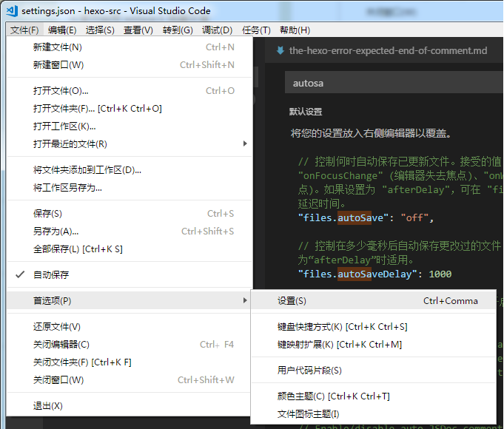The width and height of the screenshot is (504, 429).
Task: Click 另存为(A)... menu entry
Action: coord(130,232)
